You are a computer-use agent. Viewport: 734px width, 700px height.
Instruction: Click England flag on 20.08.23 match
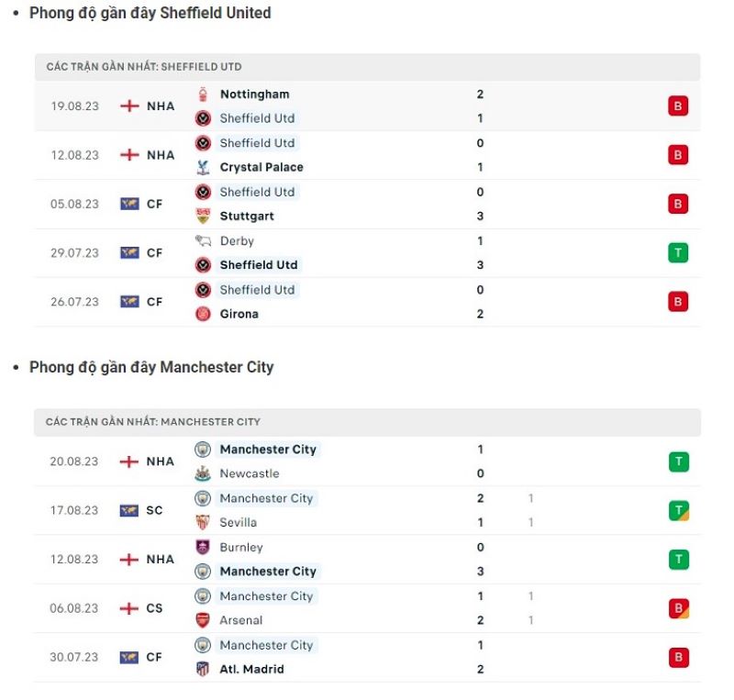pos(129,461)
